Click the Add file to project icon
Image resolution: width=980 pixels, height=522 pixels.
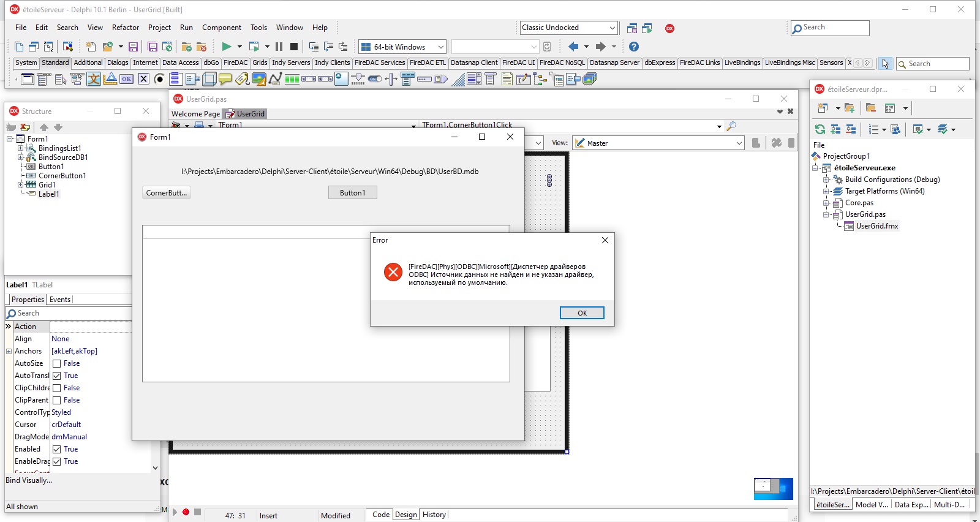[x=187, y=47]
